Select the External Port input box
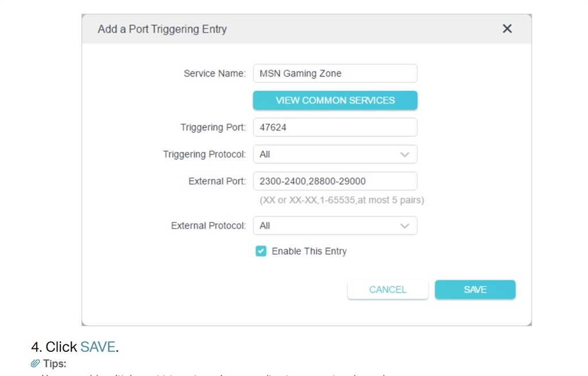This screenshot has width=588, height=376. click(x=335, y=181)
